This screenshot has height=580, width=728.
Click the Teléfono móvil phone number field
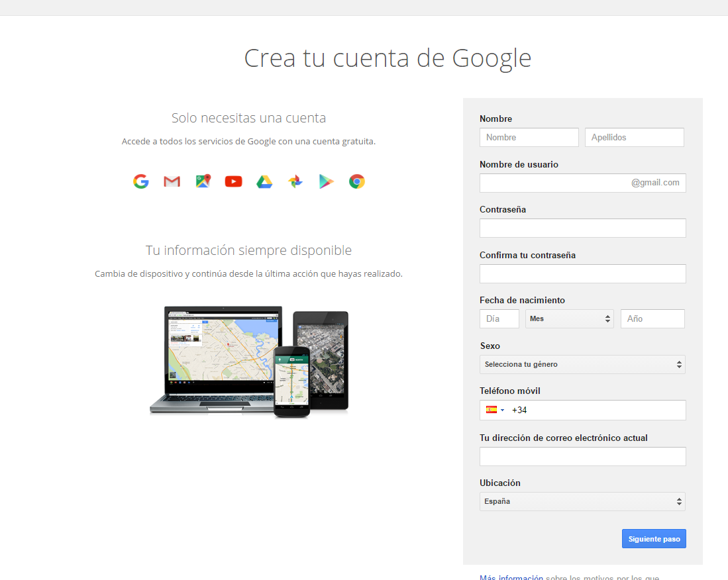[596, 409]
